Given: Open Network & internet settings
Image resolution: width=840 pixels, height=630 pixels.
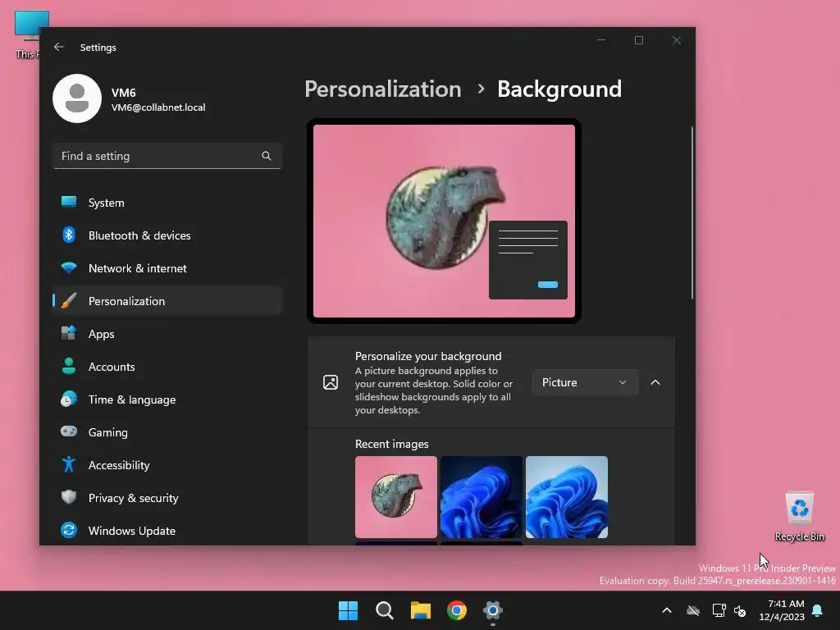Looking at the screenshot, I should (167, 268).
